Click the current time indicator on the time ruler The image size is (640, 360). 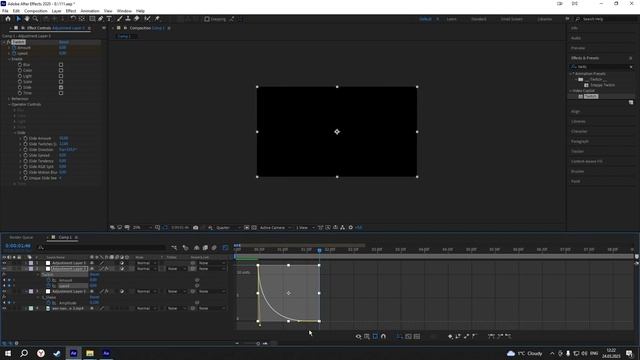pyautogui.click(x=320, y=250)
